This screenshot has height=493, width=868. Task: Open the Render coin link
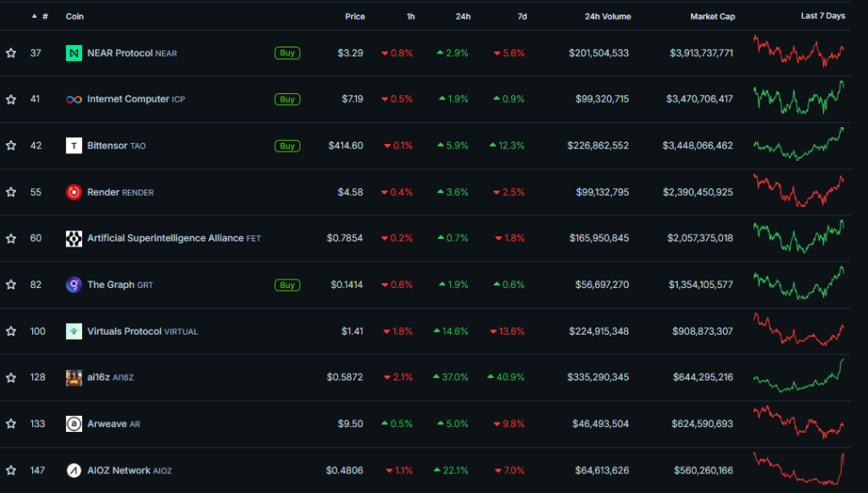coord(120,192)
